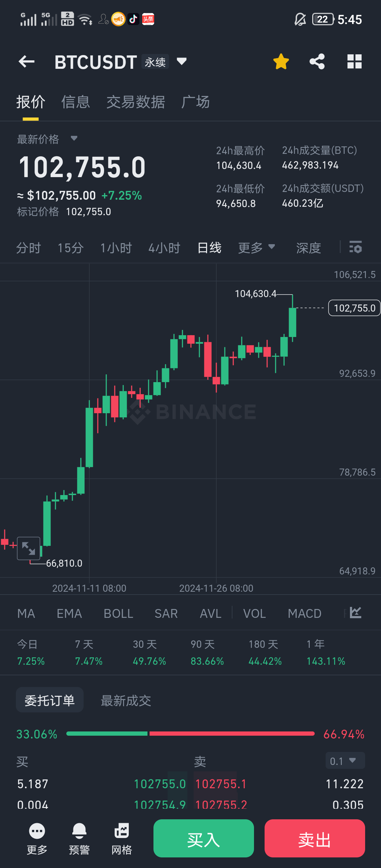381x868 pixels.
Task: Tap the 30 天 return 49.76%
Action: (150, 661)
